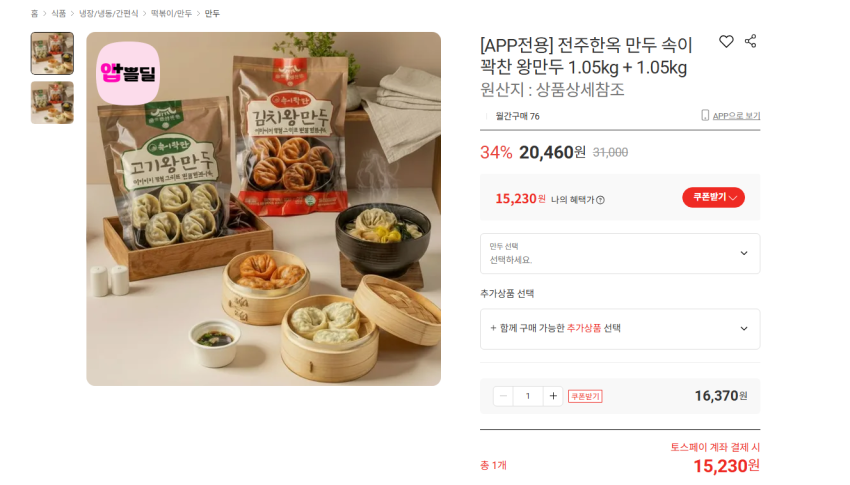Click the share icon beside the title
The image size is (850, 485).
[750, 41]
